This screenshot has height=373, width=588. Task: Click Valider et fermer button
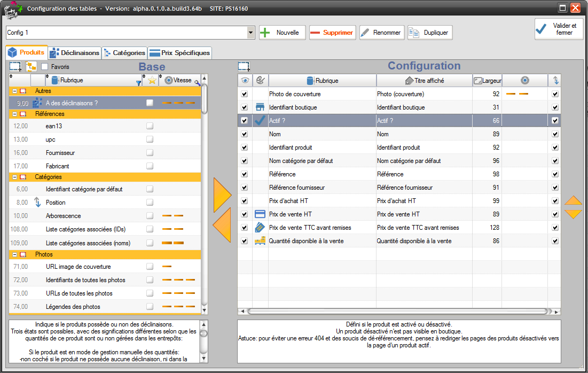[x=559, y=29]
